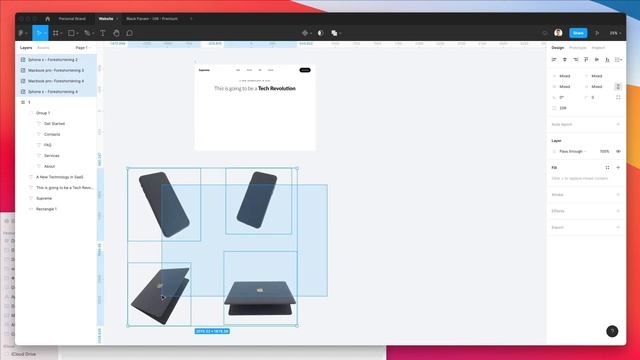Image resolution: width=640 pixels, height=360 pixels.
Task: Select the Comment tool
Action: (129, 33)
